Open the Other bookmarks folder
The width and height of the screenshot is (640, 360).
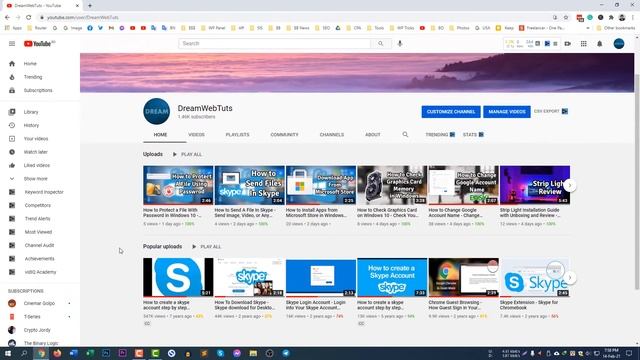[615, 28]
